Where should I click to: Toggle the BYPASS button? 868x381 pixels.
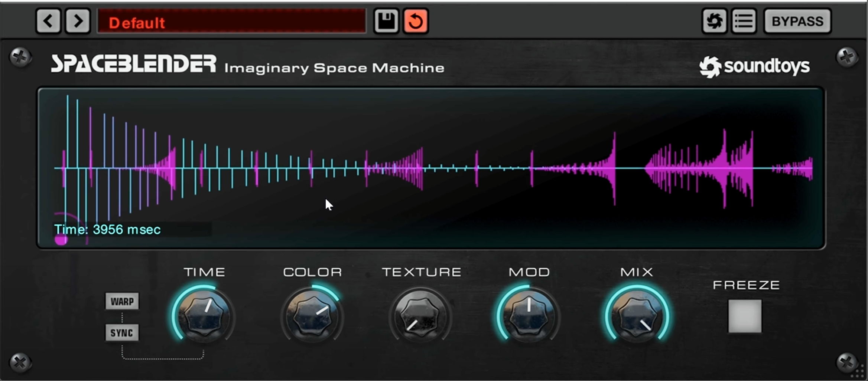click(x=797, y=21)
